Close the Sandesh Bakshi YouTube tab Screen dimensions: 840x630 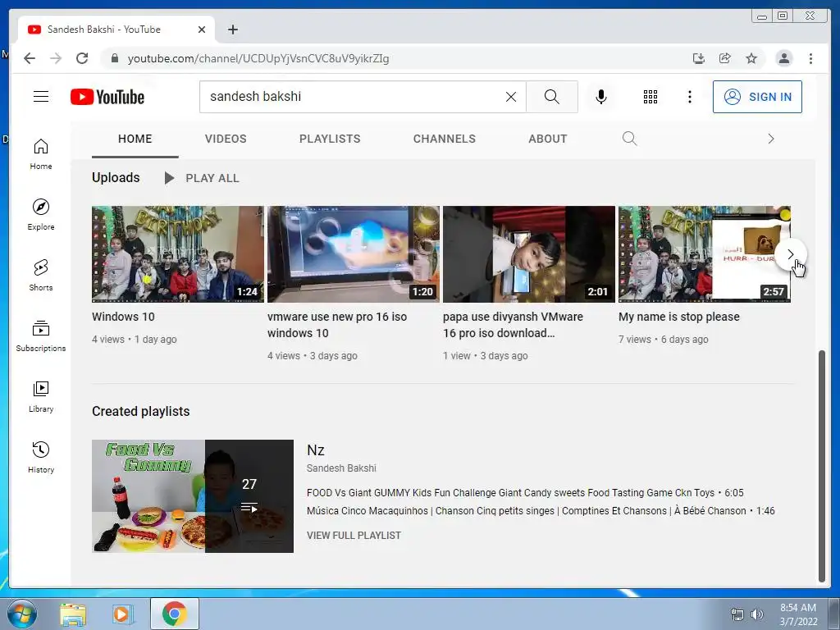coord(202,30)
